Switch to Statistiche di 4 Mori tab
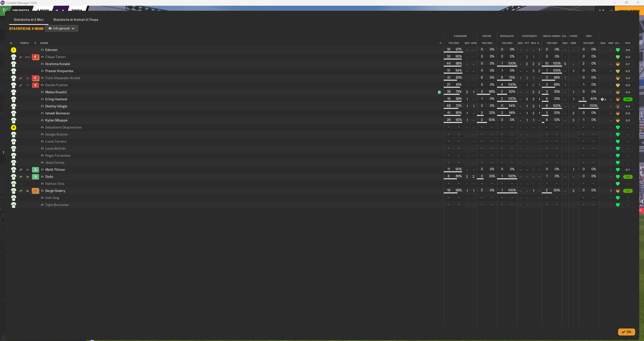Screen dimensions: 644x341 [29, 20]
